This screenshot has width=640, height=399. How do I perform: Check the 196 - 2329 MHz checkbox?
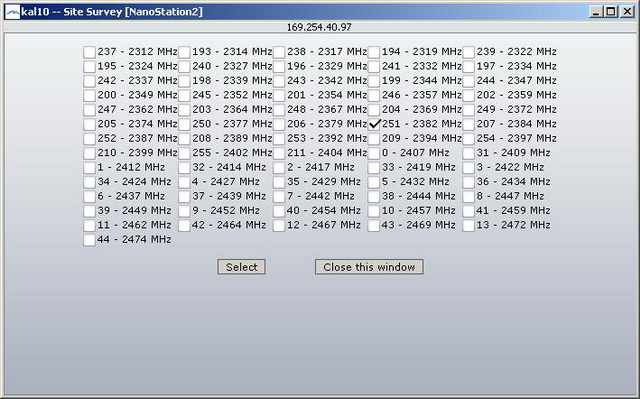(x=279, y=66)
